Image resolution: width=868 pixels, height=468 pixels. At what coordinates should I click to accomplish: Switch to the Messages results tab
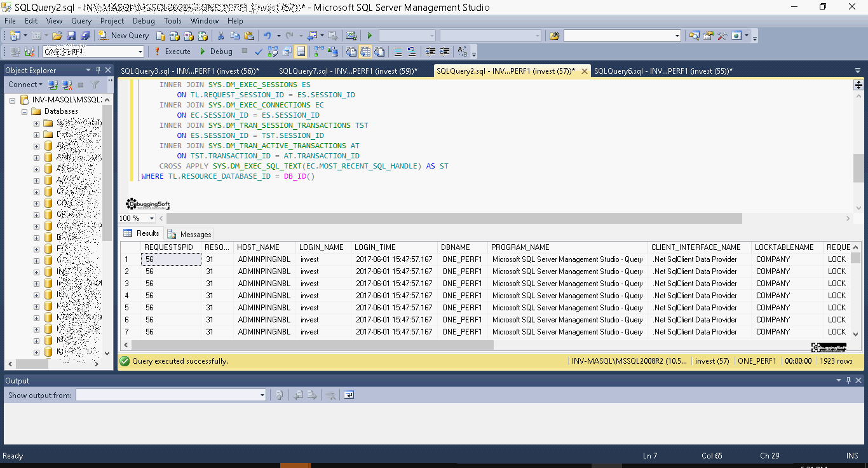point(189,234)
